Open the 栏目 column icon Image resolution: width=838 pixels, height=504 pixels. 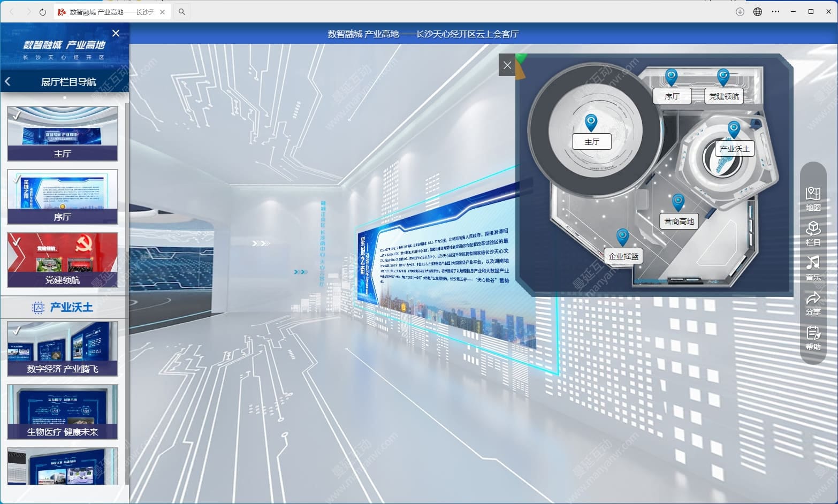pos(813,233)
